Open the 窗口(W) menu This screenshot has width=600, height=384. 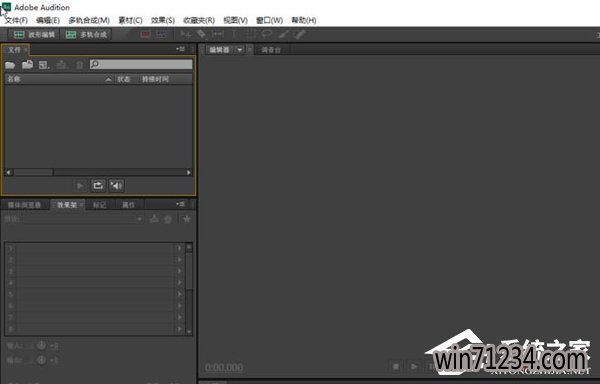269,20
